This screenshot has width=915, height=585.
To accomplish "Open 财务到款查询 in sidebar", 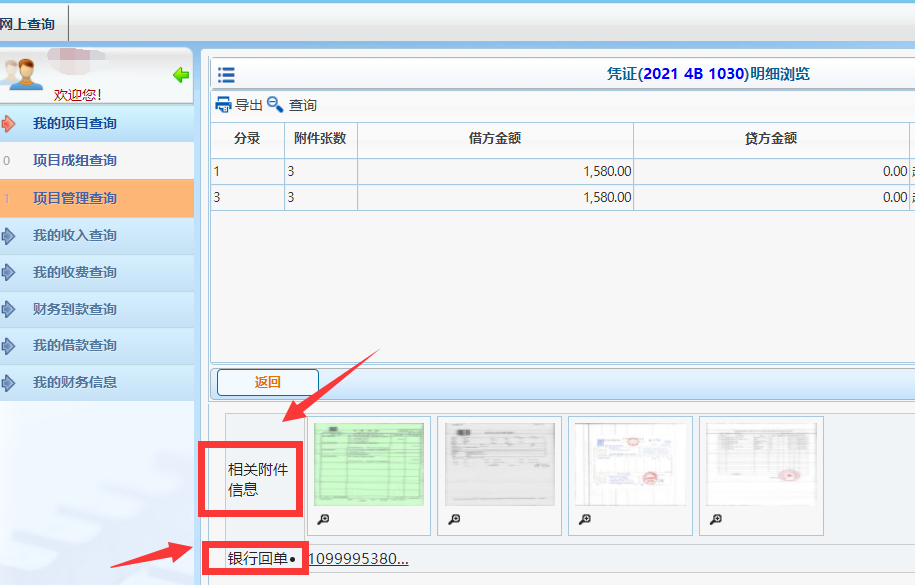I will 75,310.
